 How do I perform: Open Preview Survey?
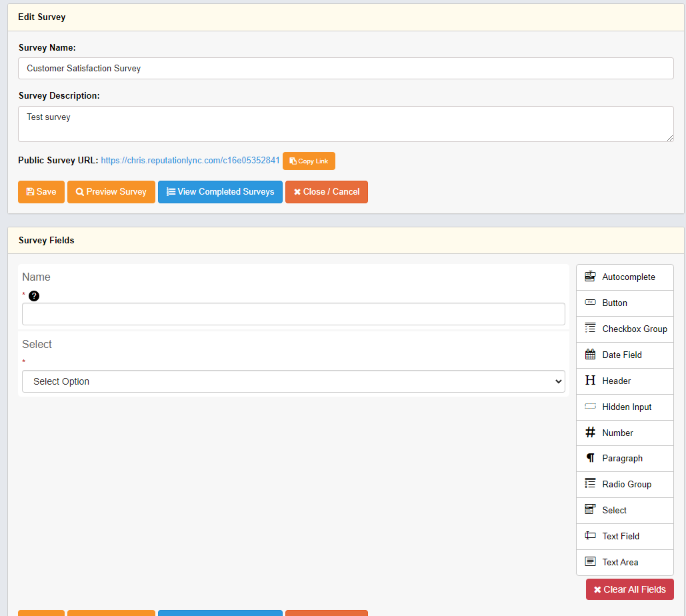(111, 192)
